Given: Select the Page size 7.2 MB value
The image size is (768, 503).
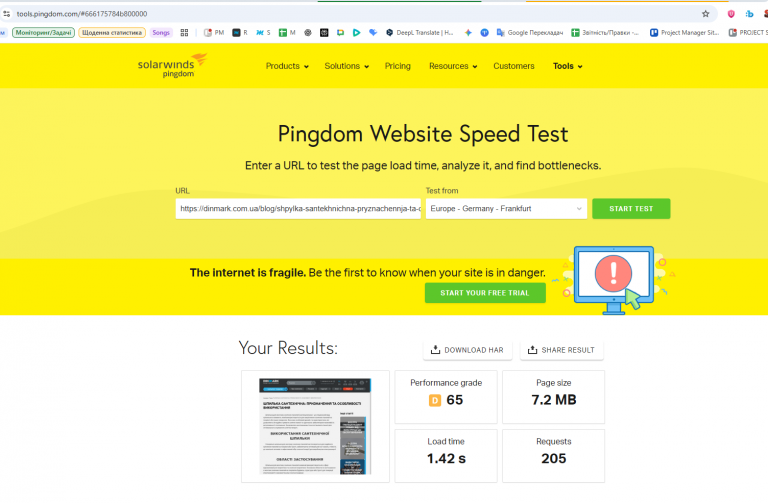Looking at the screenshot, I should tap(554, 400).
